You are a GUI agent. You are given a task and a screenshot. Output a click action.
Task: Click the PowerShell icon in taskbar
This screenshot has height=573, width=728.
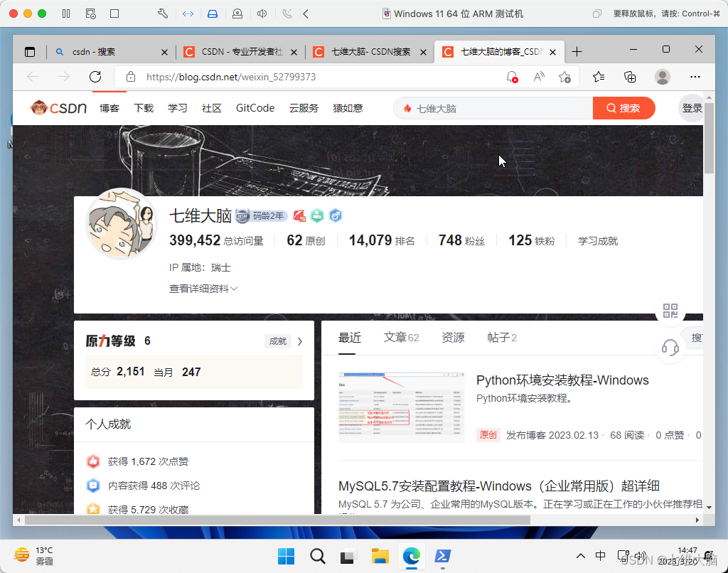[442, 556]
